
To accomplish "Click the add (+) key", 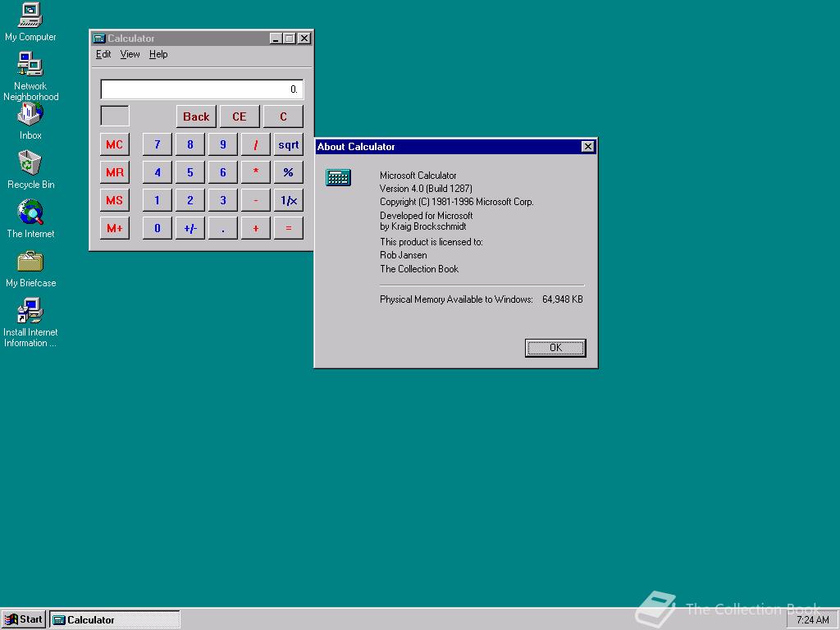I will click(x=256, y=228).
